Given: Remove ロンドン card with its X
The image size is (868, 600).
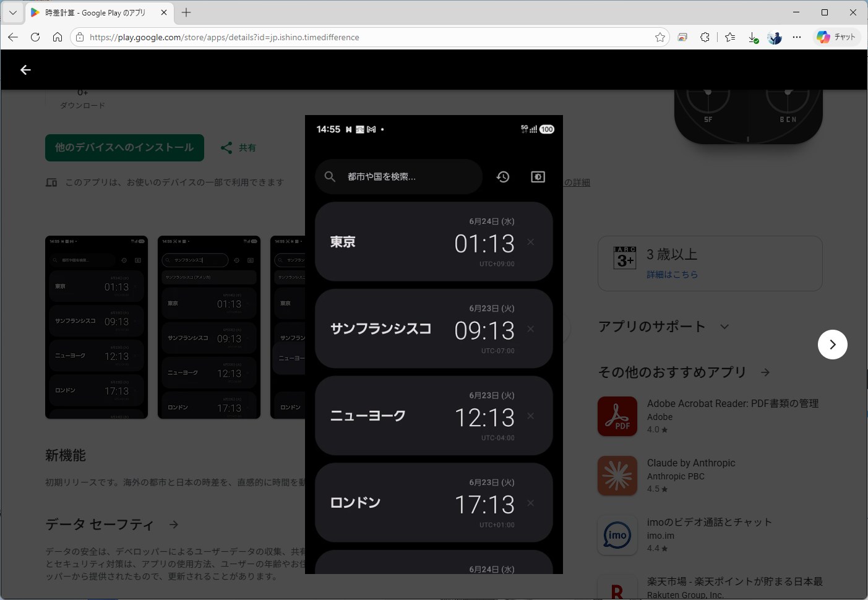Looking at the screenshot, I should click(x=530, y=503).
